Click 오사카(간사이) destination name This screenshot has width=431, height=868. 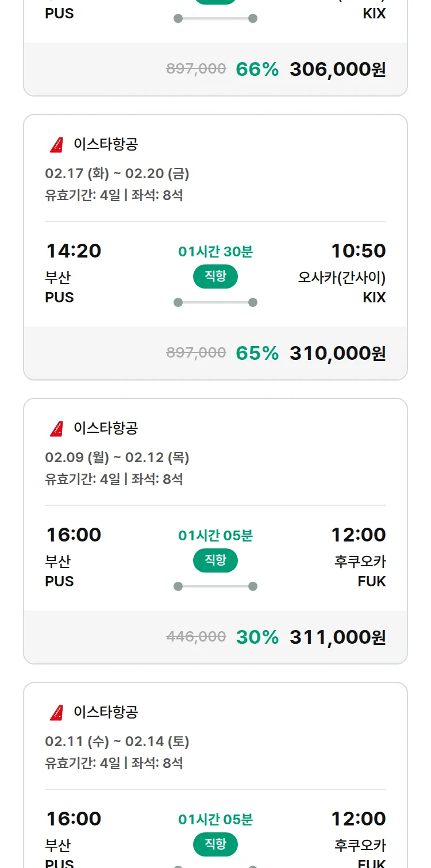pos(342,278)
